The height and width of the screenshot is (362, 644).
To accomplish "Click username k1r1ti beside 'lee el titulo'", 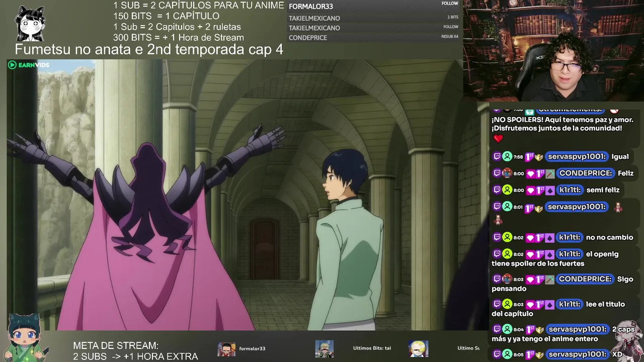I will point(570,304).
